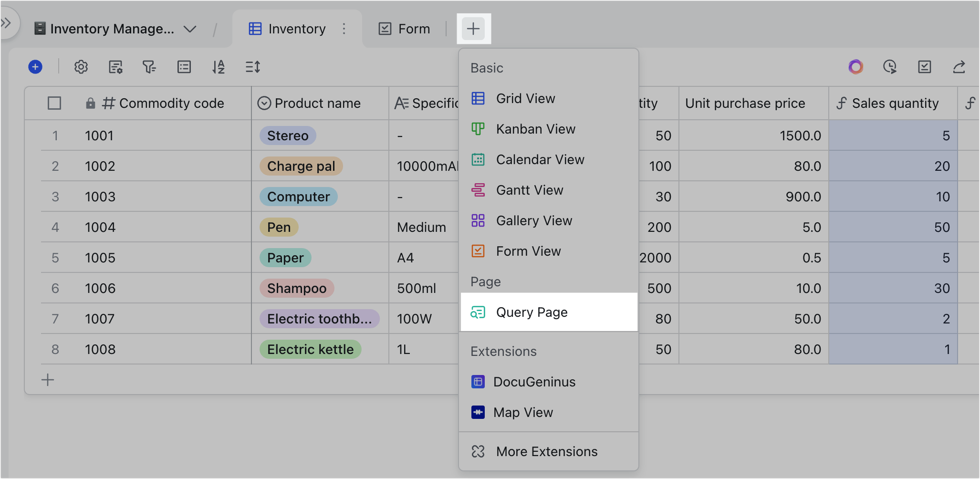Open the filter options icon
Image resolution: width=980 pixels, height=479 pixels.
[150, 67]
